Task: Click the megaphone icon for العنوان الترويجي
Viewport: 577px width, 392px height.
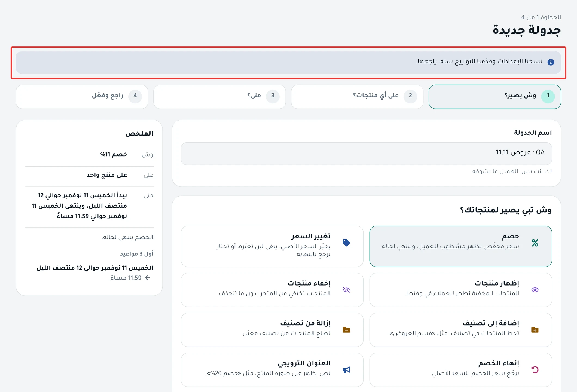Action: click(346, 369)
